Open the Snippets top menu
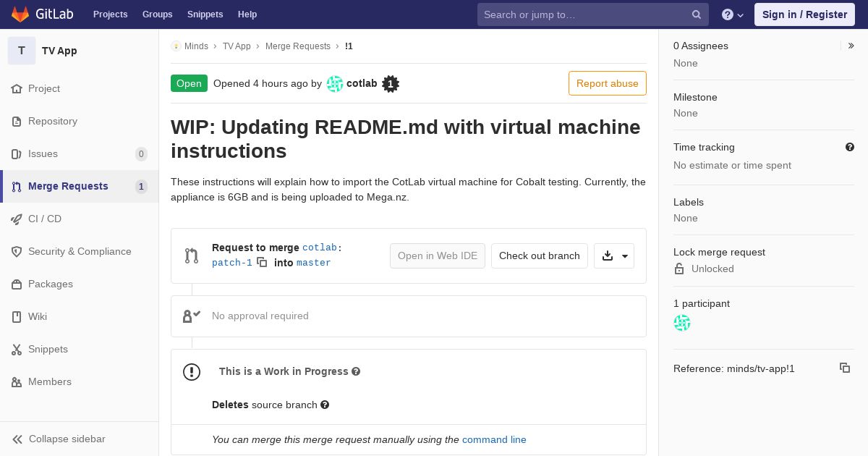The width and height of the screenshot is (868, 456). coord(205,14)
